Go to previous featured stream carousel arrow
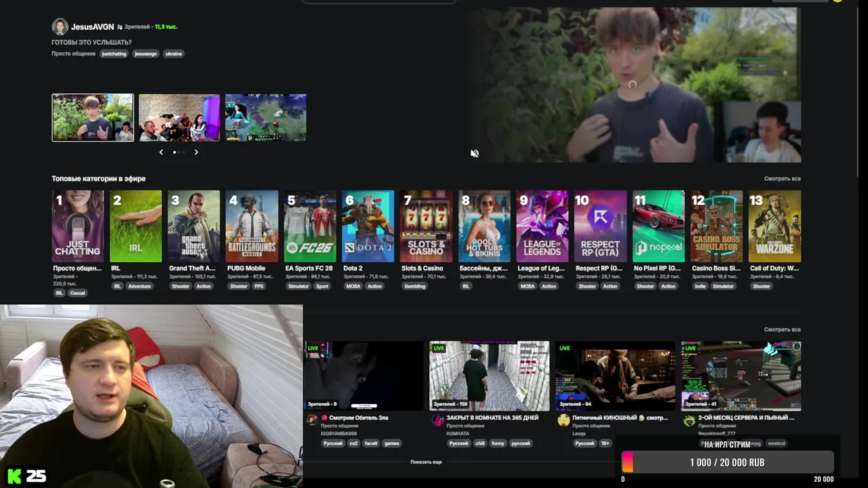 tap(161, 152)
